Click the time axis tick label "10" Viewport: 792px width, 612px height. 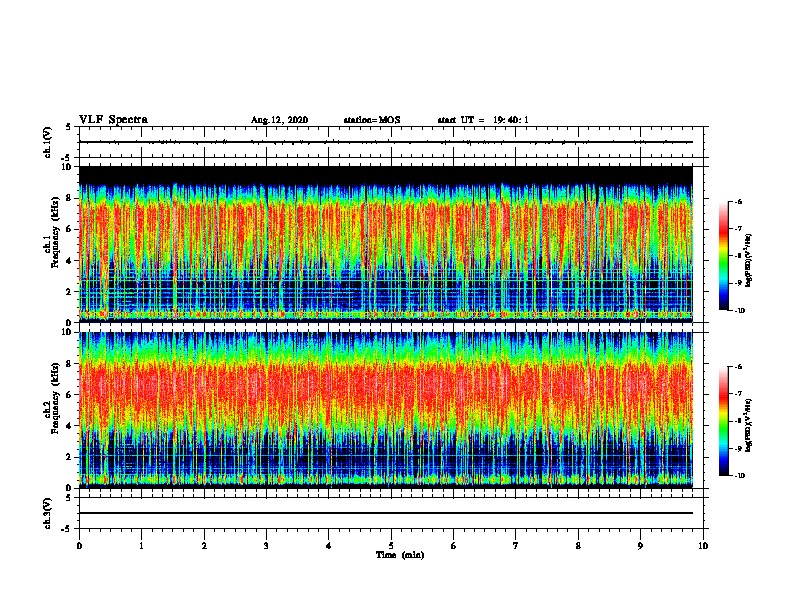coord(703,546)
